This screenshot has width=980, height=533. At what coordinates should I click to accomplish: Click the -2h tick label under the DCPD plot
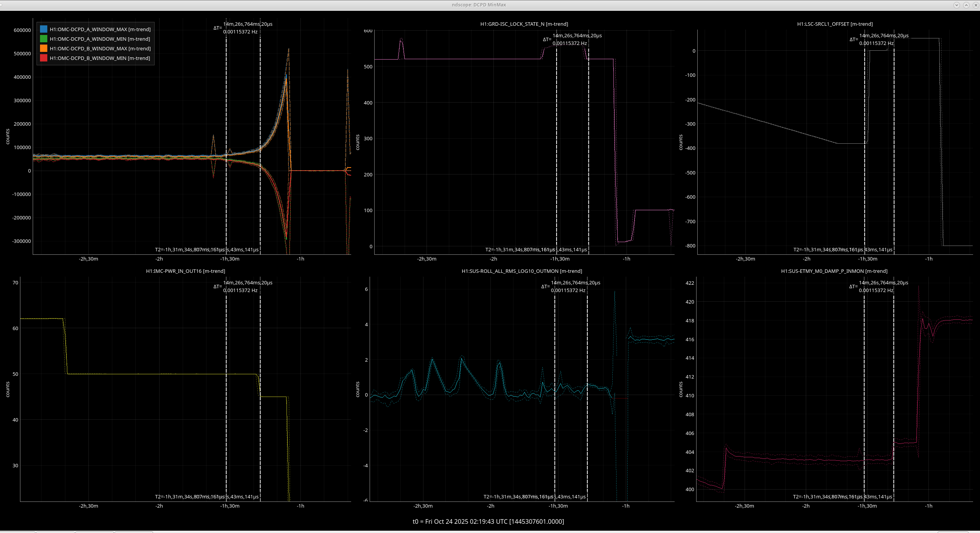[159, 259]
